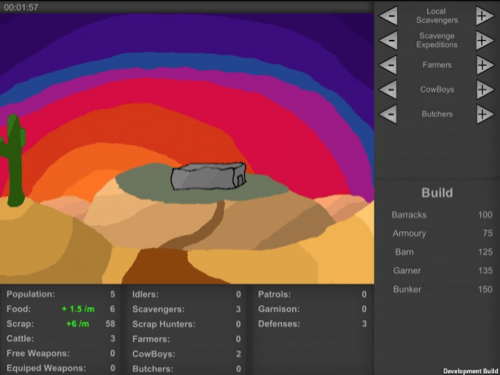The image size is (500, 375).
Task: Select the Free Weapons stat row
Action: [x=61, y=353]
